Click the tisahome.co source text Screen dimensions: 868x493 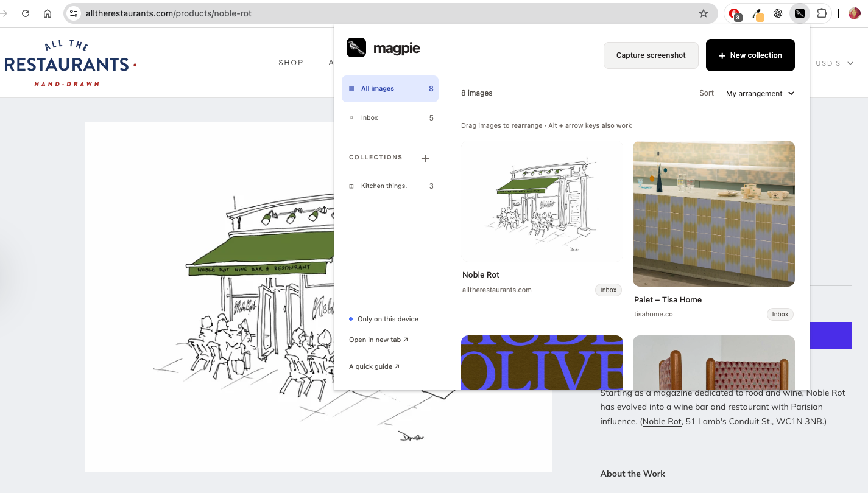tap(653, 314)
